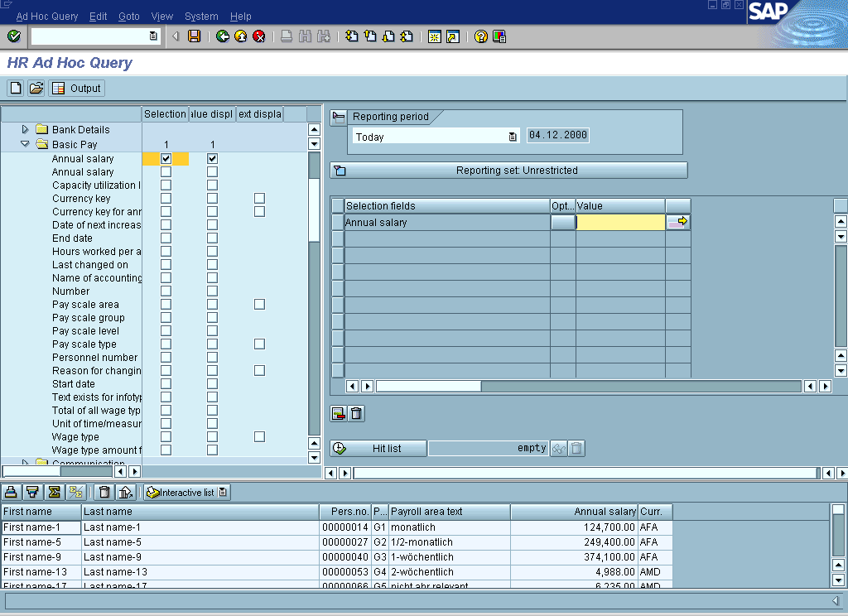Open the System menu
The image size is (848, 616).
[201, 17]
